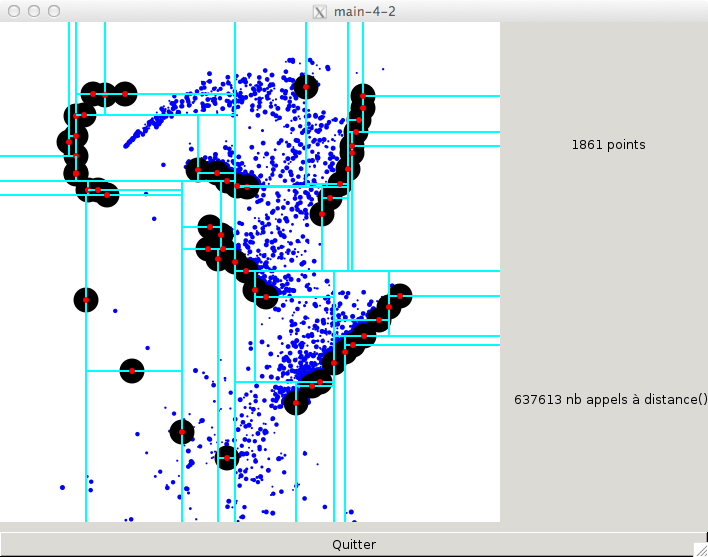This screenshot has height=557, width=708.
Task: Click the leftmost circle of the top-left trio
Action: (92, 94)
